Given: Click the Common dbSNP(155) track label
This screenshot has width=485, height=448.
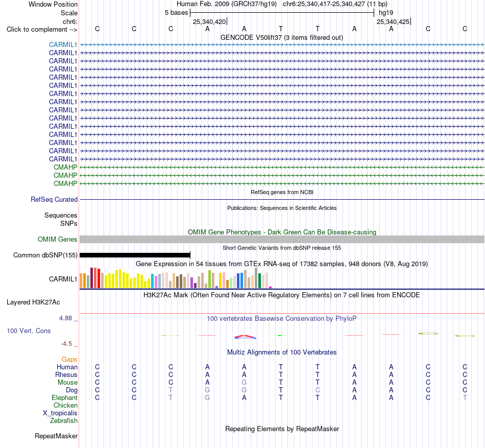Looking at the screenshot, I should [45, 255].
